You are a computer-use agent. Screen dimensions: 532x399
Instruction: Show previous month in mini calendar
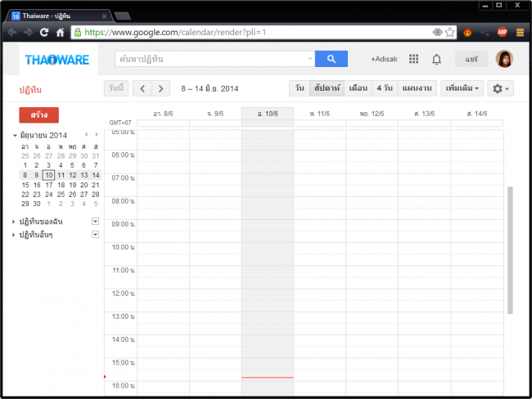pos(87,135)
